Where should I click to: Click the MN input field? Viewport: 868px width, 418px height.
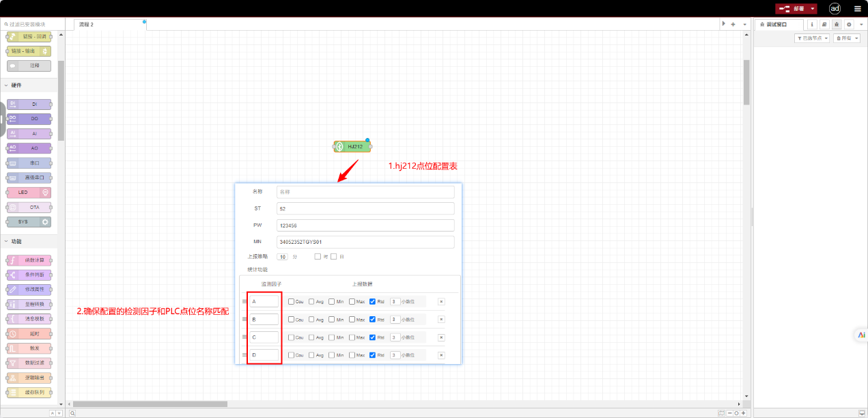click(365, 242)
